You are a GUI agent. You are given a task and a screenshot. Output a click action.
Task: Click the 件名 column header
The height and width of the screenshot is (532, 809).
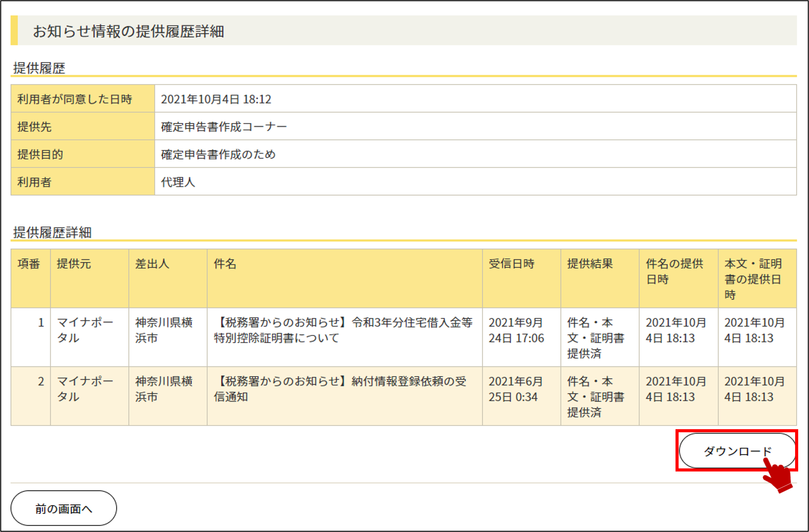click(345, 279)
